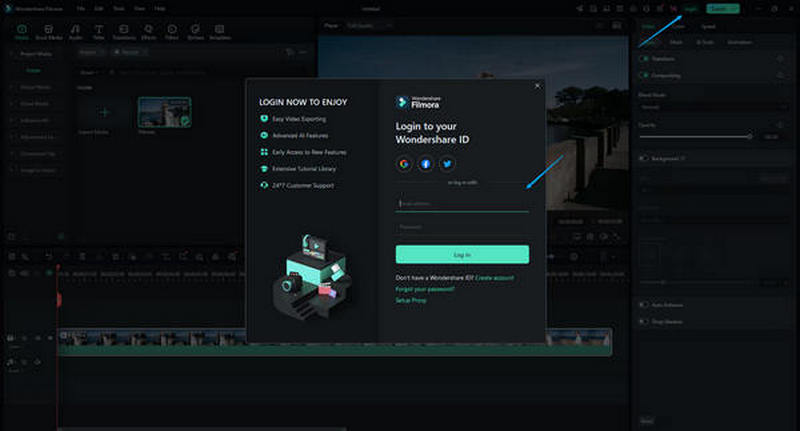Viewport: 800px width, 431px height.
Task: Select the video clip on the timeline
Action: tap(335, 342)
